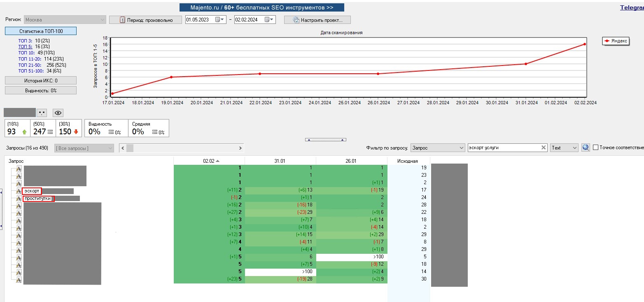Click the 'Настроить проект...' button
The image size is (644, 302).
[317, 20]
